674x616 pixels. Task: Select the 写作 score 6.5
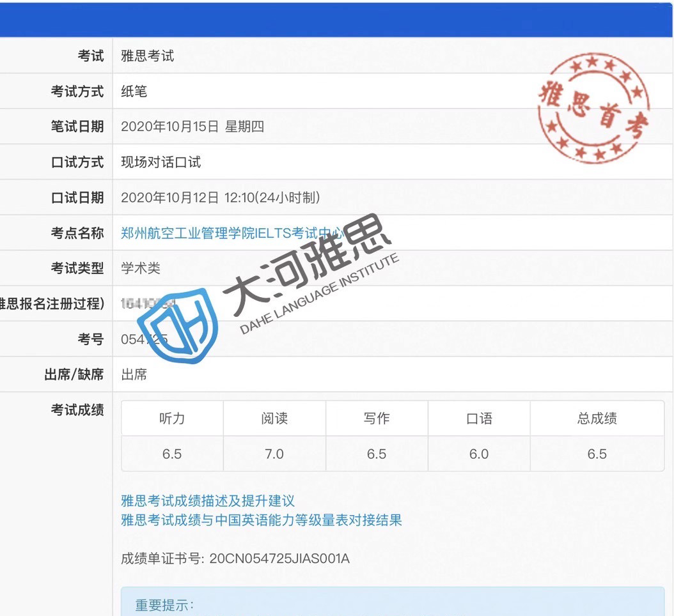click(x=377, y=454)
